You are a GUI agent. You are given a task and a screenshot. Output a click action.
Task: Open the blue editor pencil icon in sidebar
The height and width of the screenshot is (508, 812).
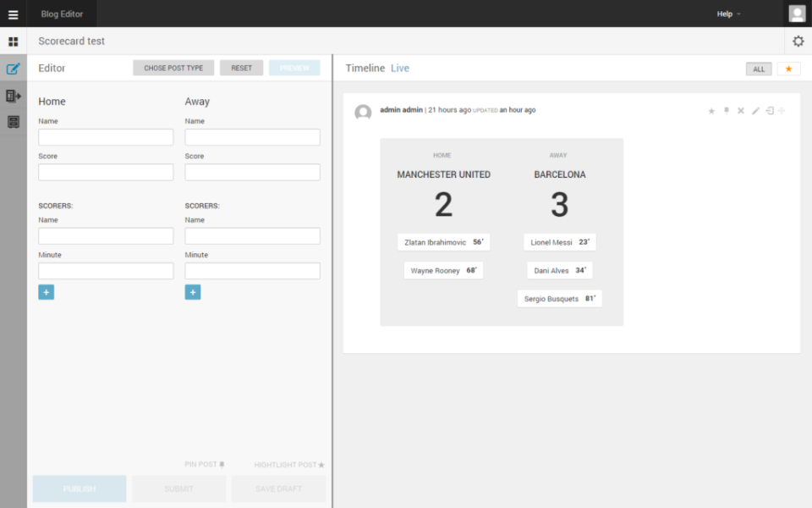[x=13, y=69]
